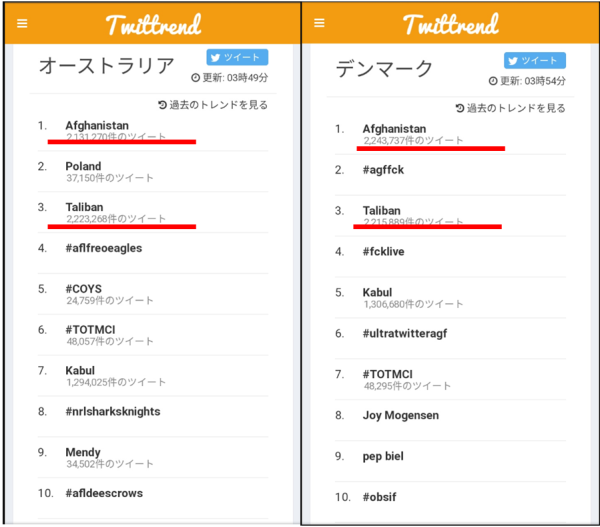Open hamburger menu in Australia panel
This screenshot has width=600, height=527.
22,24
